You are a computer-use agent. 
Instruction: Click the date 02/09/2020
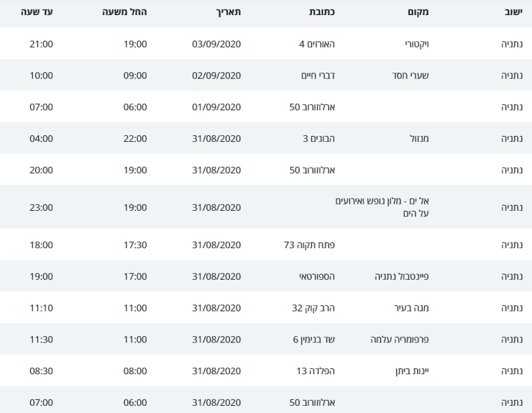click(216, 76)
